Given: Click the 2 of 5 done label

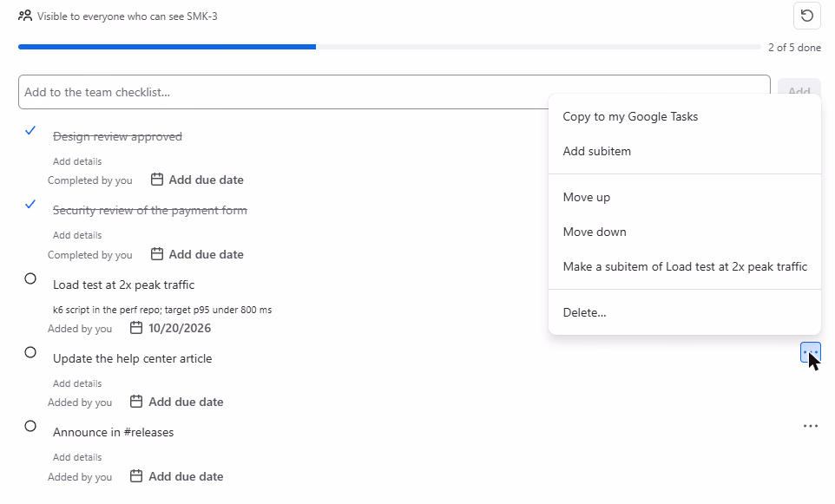Looking at the screenshot, I should (x=794, y=48).
